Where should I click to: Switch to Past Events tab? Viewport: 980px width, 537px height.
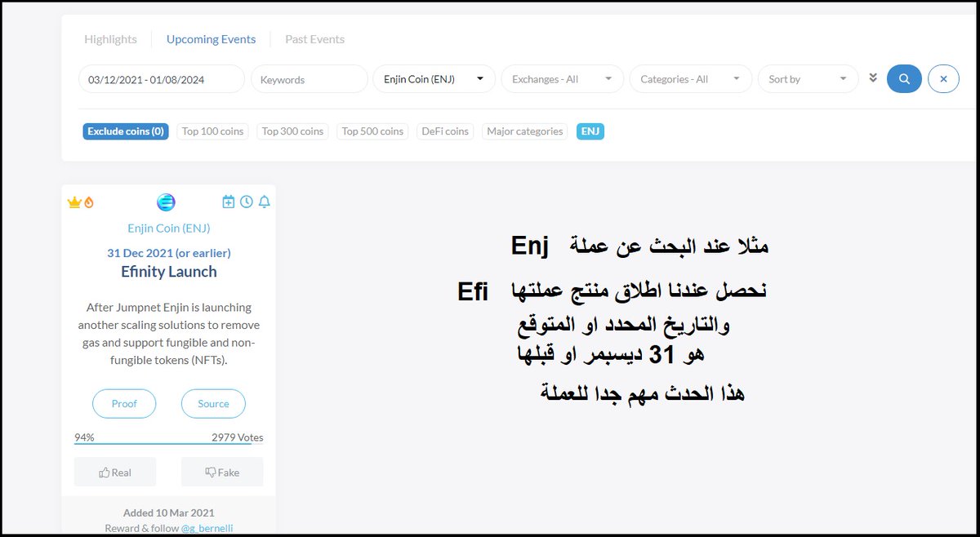(x=314, y=39)
